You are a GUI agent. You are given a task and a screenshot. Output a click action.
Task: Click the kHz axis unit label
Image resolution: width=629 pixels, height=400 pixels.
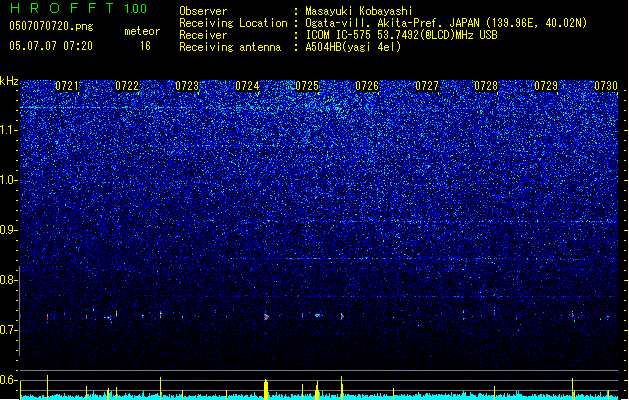pyautogui.click(x=9, y=81)
